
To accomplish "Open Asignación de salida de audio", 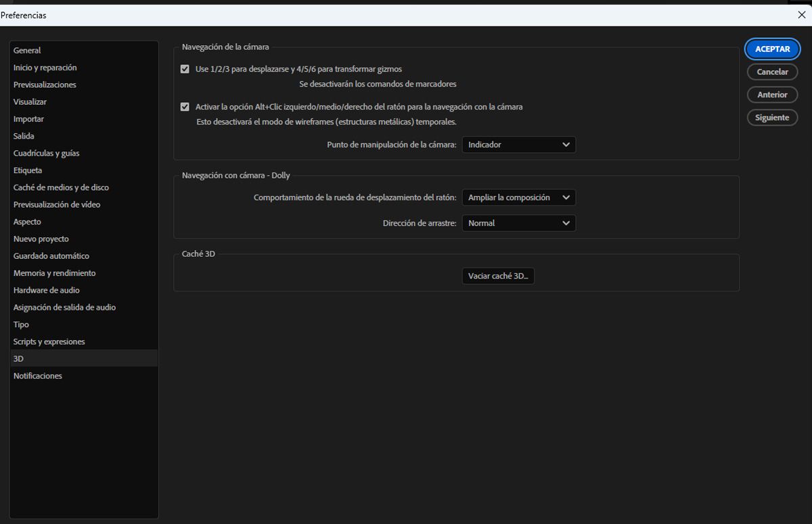I will [84, 307].
